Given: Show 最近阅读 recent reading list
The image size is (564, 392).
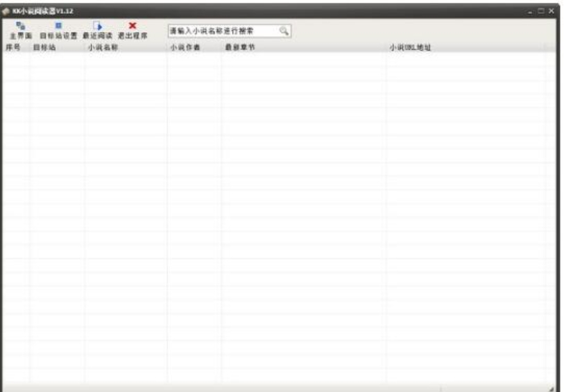Looking at the screenshot, I should (98, 31).
